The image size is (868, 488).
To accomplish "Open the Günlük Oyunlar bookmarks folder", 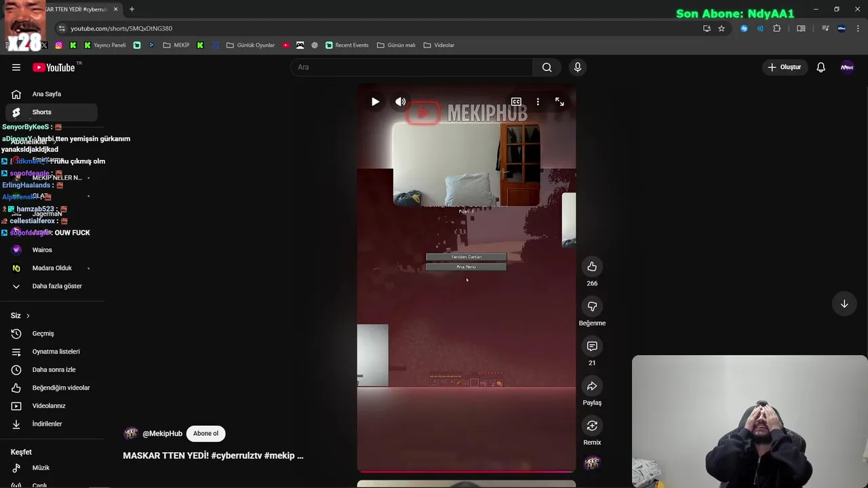I will pyautogui.click(x=251, y=45).
